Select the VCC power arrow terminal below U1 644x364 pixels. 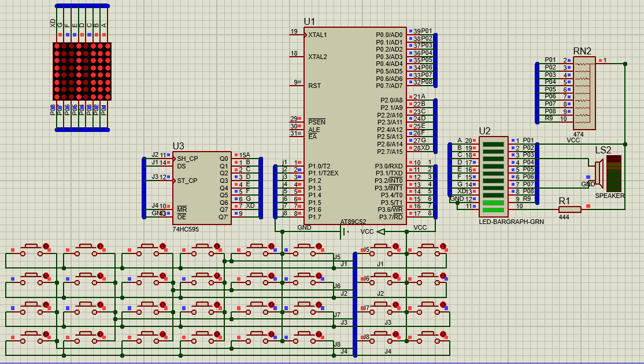(381, 231)
